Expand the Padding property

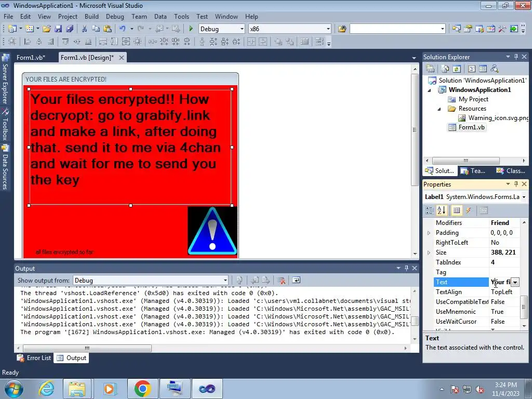click(429, 233)
